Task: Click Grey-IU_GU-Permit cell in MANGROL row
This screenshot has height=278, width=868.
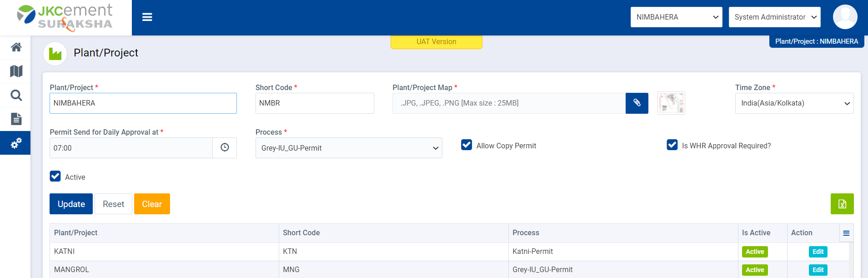Action: [623, 270]
